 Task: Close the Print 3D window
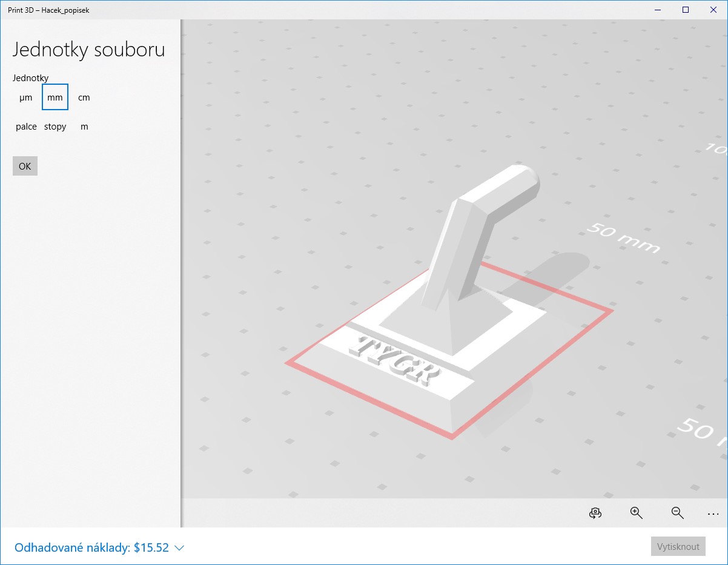(x=713, y=10)
